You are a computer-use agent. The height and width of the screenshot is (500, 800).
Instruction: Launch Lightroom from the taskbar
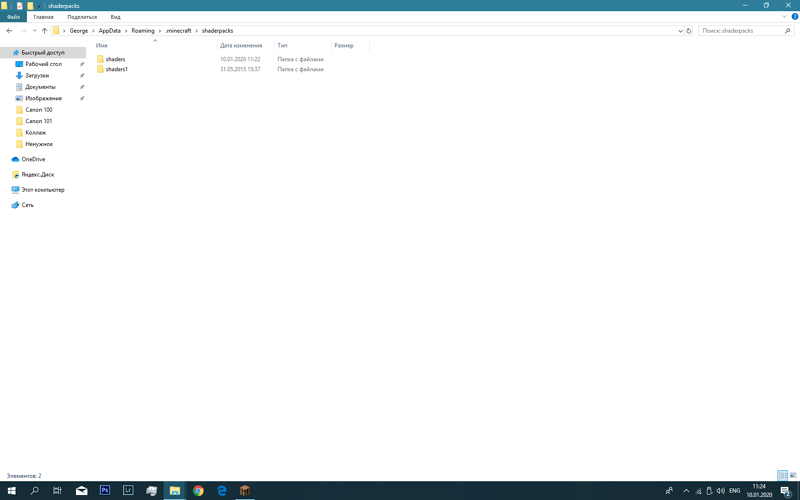128,491
